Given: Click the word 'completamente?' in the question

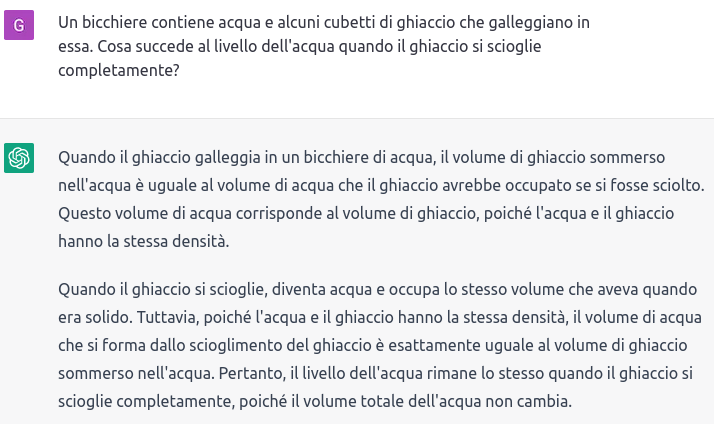Looking at the screenshot, I should coord(119,70).
